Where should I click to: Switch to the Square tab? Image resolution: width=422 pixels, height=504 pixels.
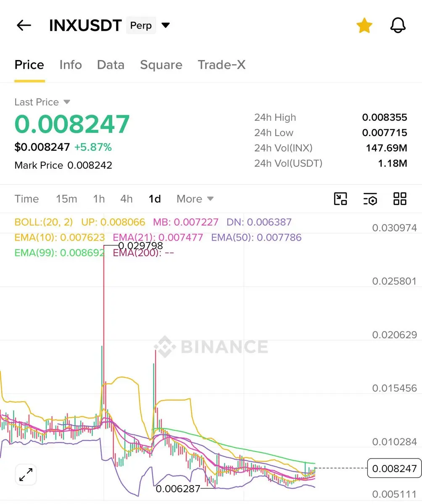(x=161, y=65)
